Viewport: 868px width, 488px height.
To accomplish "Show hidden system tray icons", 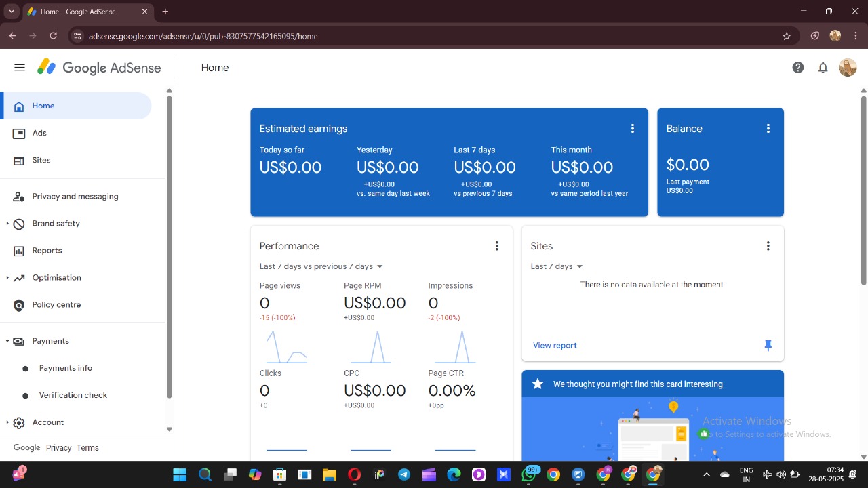I will pos(707,474).
